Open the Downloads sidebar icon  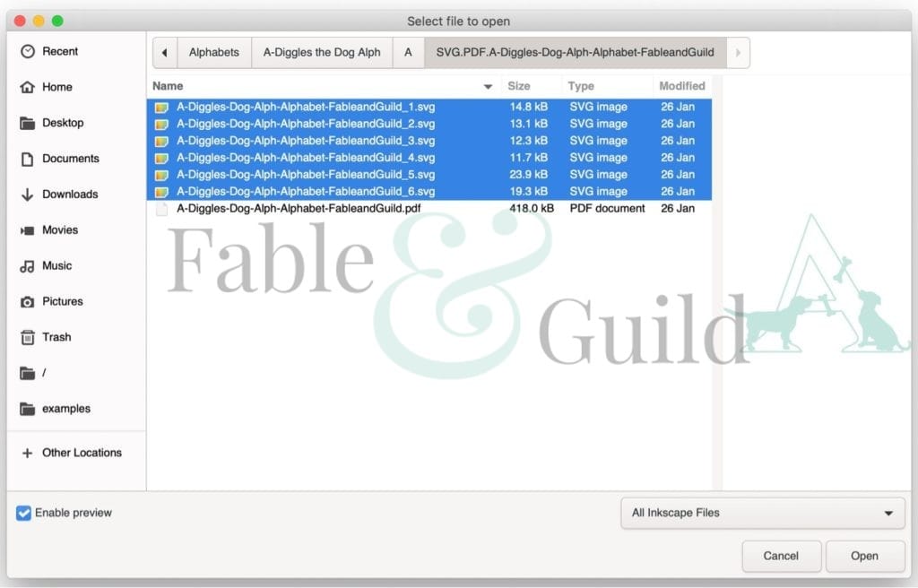point(29,195)
